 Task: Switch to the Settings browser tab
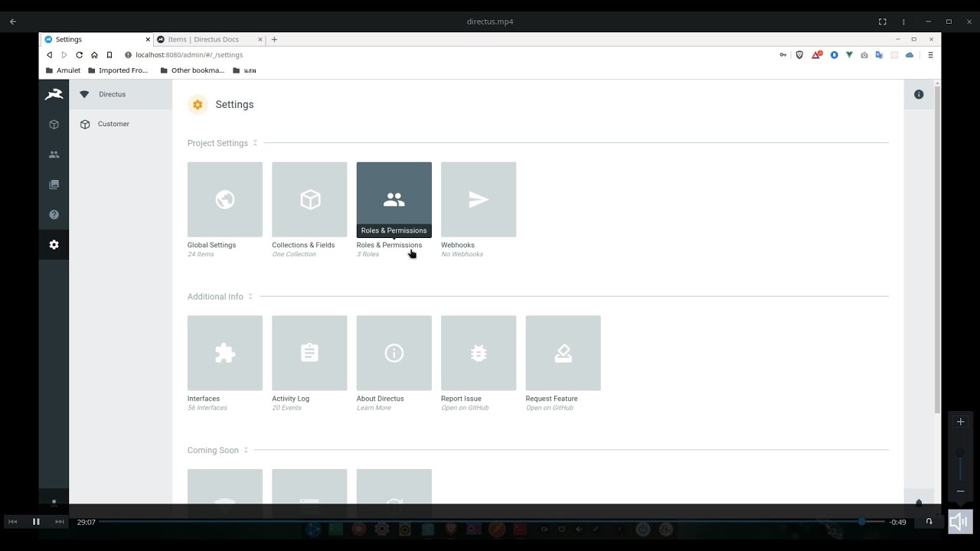[96, 39]
